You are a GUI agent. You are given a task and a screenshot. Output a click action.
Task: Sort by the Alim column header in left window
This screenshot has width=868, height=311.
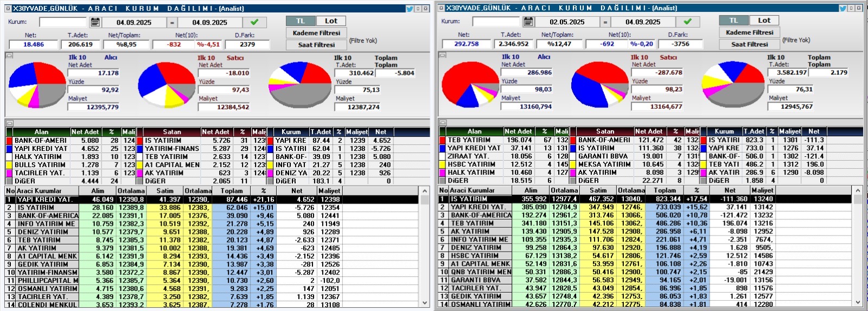[97, 191]
